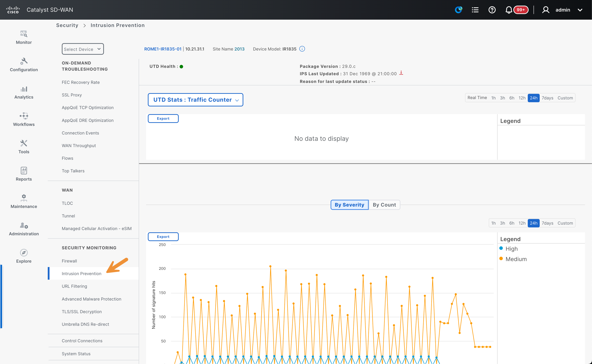Toggle the High severity legend swatch
This screenshot has height=364, width=592.
(501, 248)
